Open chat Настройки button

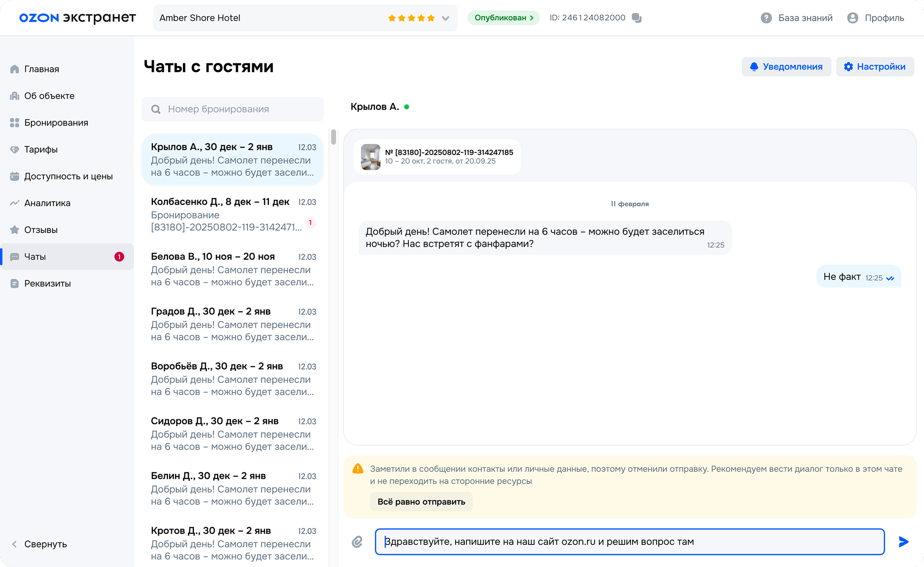coord(875,66)
